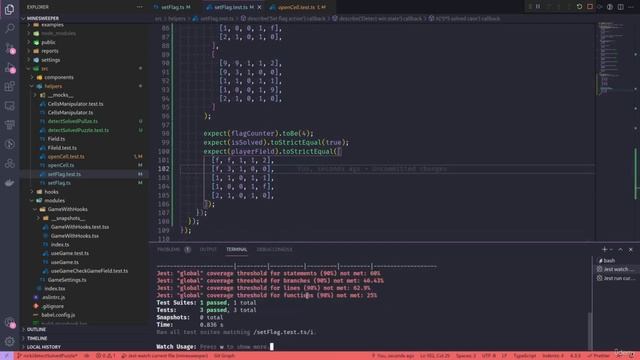Viewport: 640px width, 360px height.
Task: Open the Docker view in activity bar
Action: pyautogui.click(x=9, y=182)
